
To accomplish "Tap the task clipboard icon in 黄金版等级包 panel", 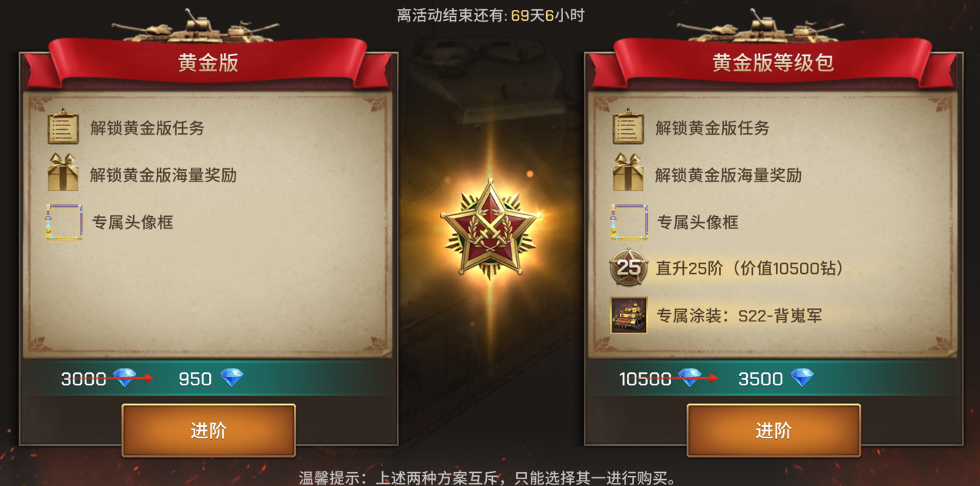I will click(628, 128).
